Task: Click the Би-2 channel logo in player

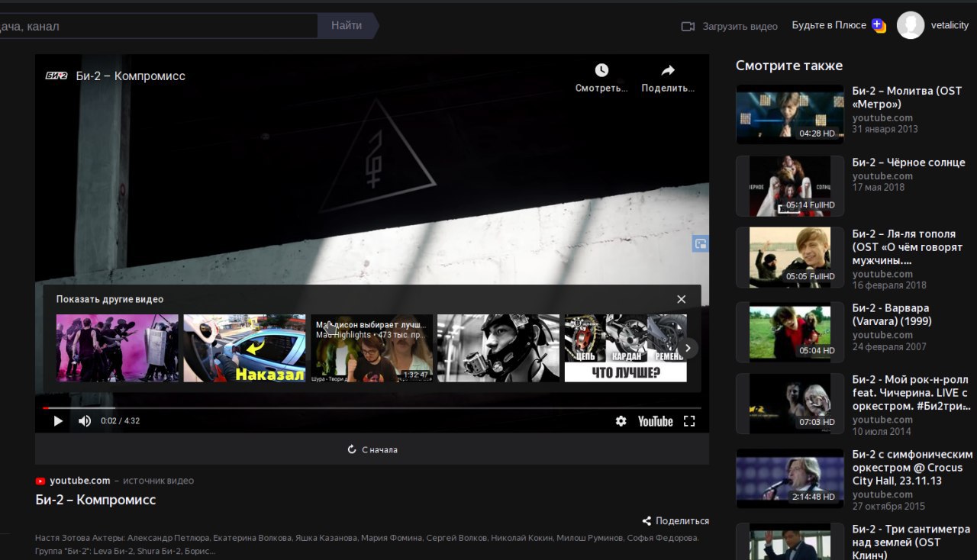Action: pyautogui.click(x=57, y=76)
